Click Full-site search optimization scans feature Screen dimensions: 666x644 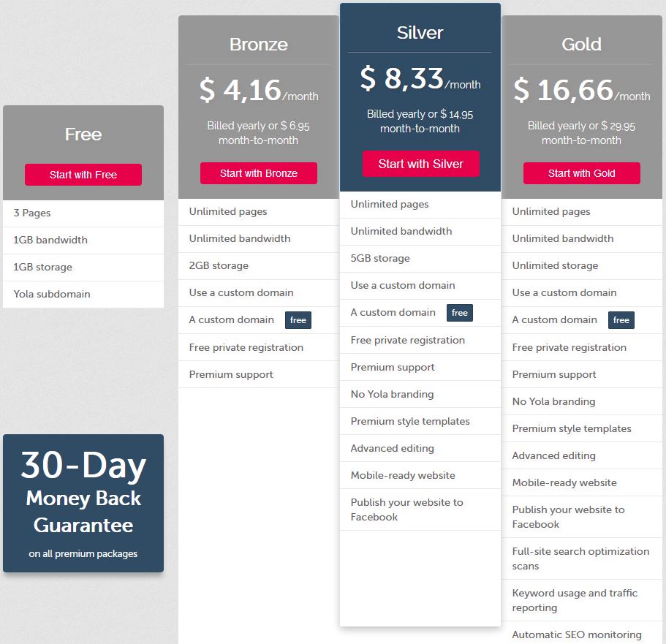pyautogui.click(x=582, y=558)
